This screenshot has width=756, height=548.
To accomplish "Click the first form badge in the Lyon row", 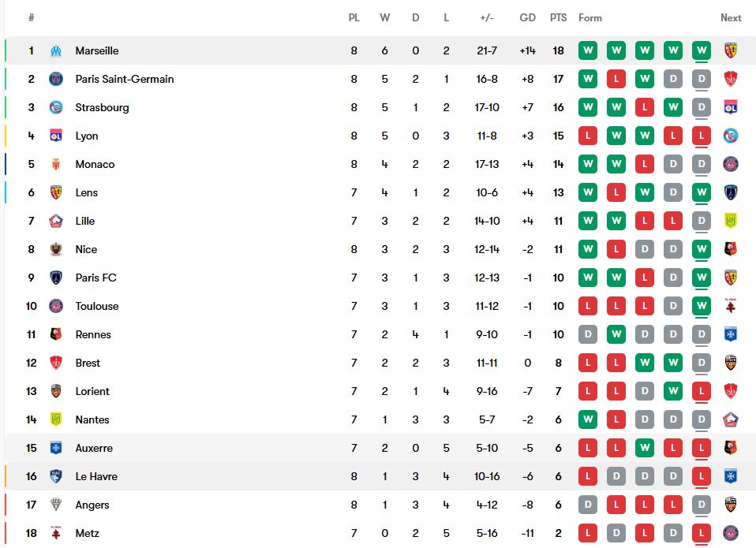I will tap(587, 136).
